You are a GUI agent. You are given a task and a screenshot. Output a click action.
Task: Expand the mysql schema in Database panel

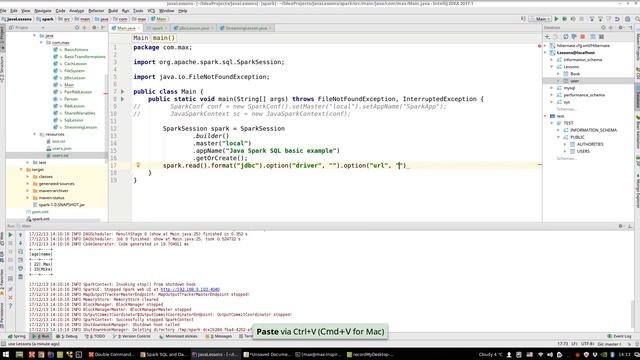click(x=552, y=88)
